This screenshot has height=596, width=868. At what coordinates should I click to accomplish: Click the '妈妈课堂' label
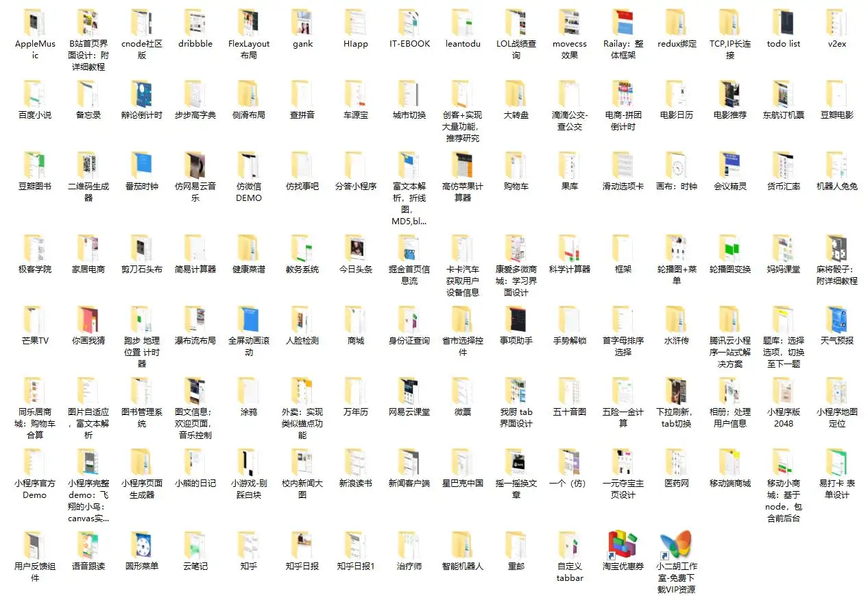point(784,270)
